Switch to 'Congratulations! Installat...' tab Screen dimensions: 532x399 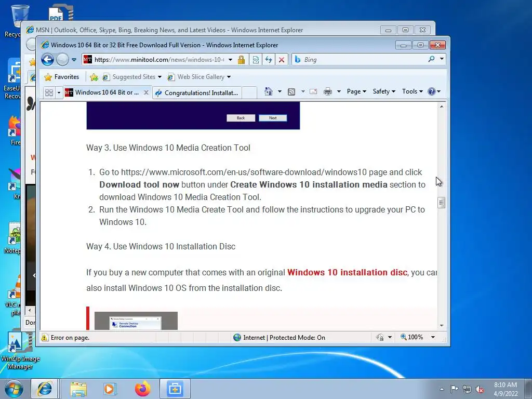coord(197,92)
